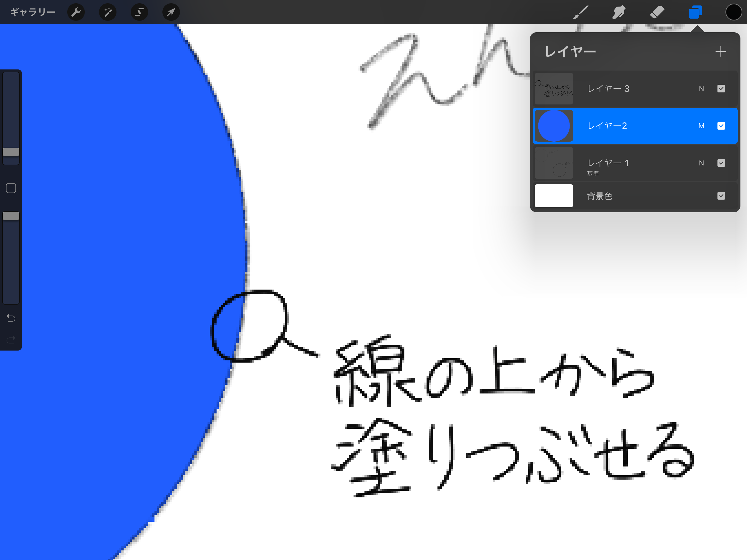Click the レイヤー panel title
747x560 pixels.
(570, 51)
